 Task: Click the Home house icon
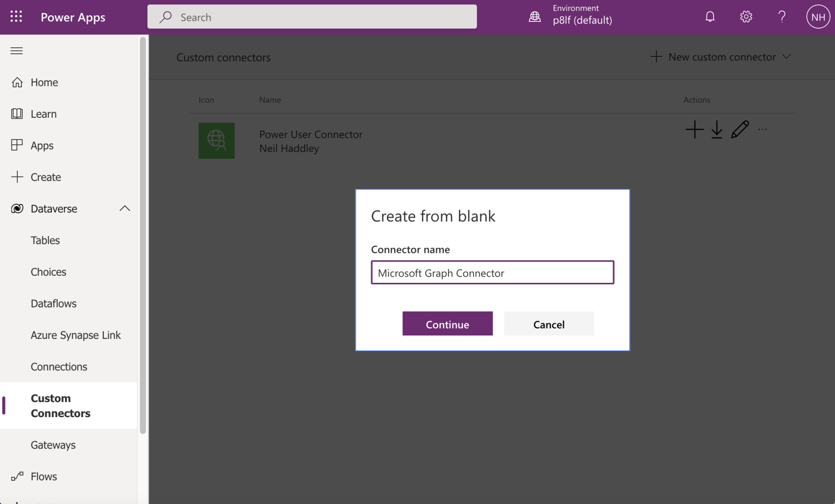pyautogui.click(x=17, y=82)
